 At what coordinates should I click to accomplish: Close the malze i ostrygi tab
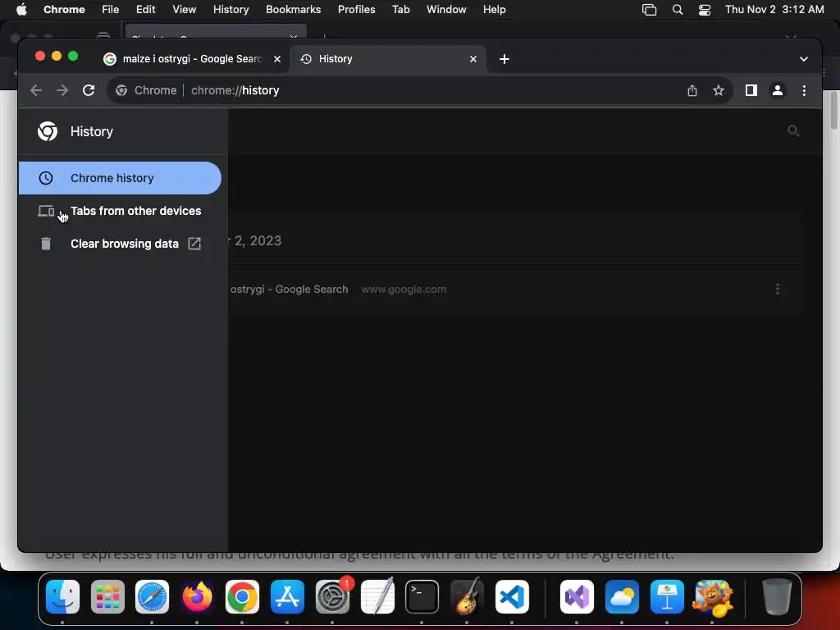click(277, 59)
